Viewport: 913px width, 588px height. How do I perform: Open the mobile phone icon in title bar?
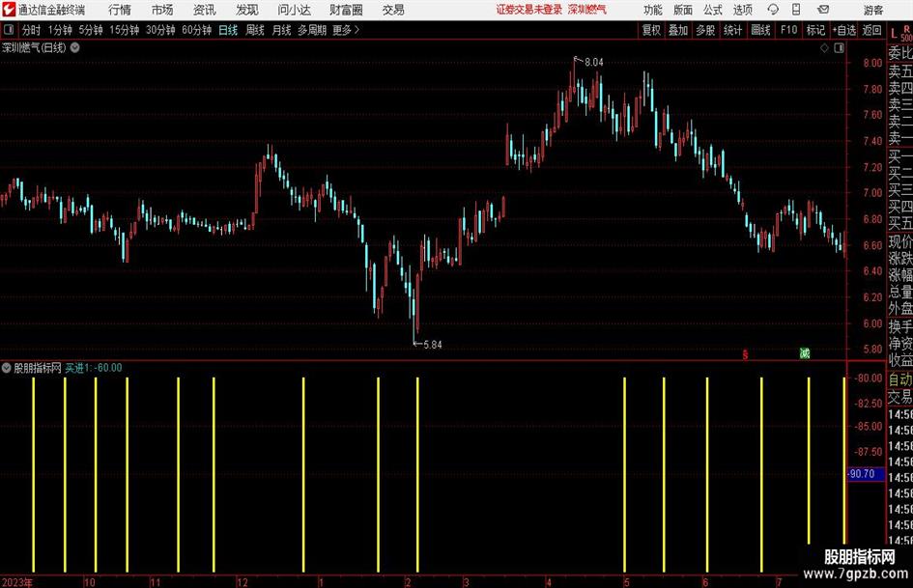point(796,10)
